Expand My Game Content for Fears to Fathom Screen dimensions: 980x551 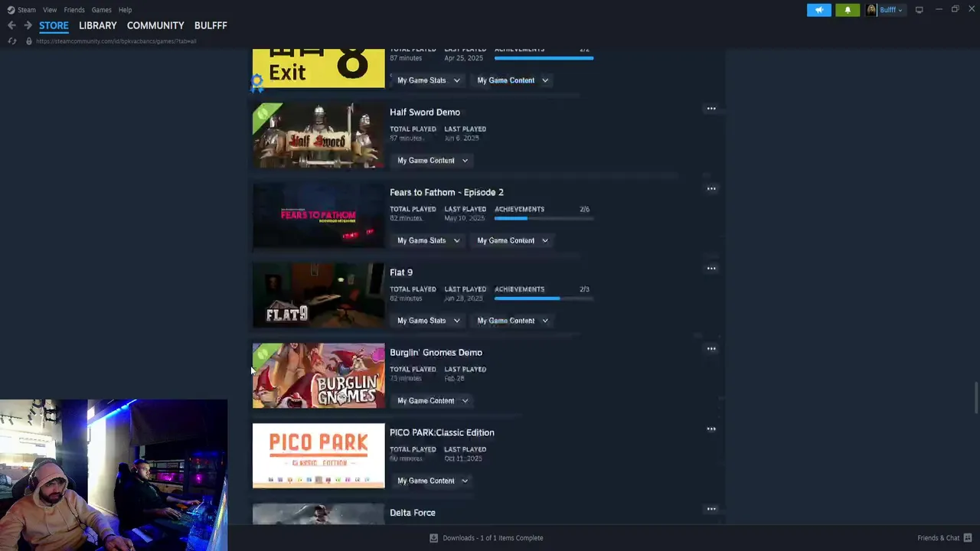pos(512,240)
